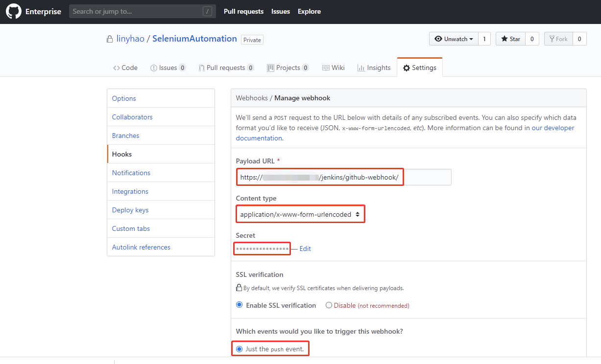This screenshot has height=364, width=601.
Task: Choose Just the push event option
Action: pyautogui.click(x=240, y=349)
